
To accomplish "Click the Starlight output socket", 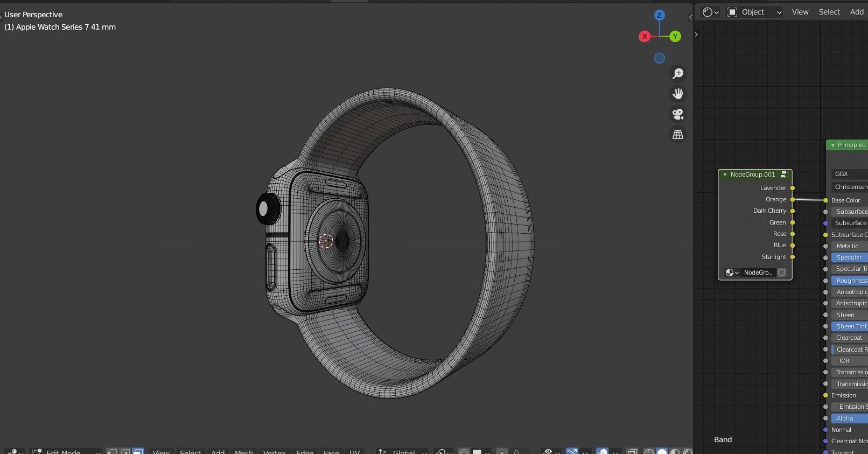I will (x=793, y=257).
